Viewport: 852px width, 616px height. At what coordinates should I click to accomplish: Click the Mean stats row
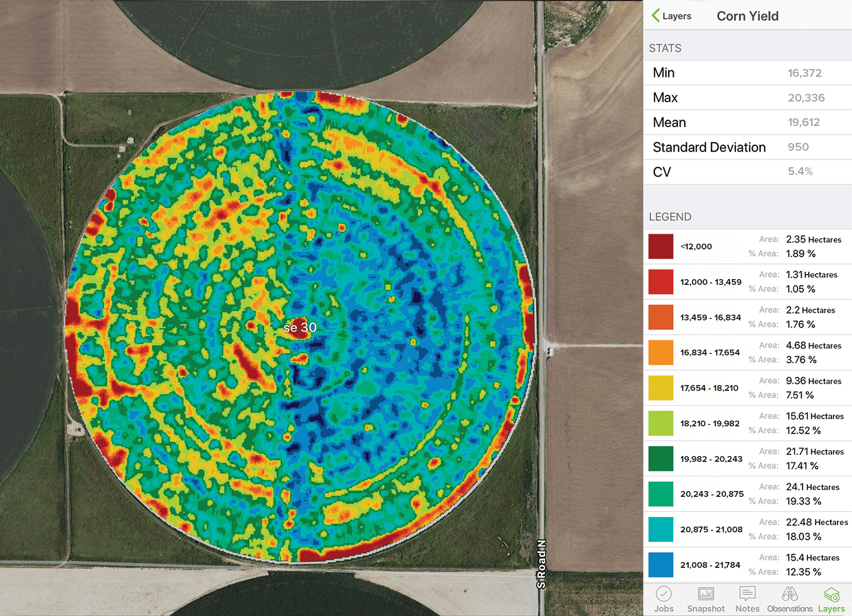click(747, 123)
